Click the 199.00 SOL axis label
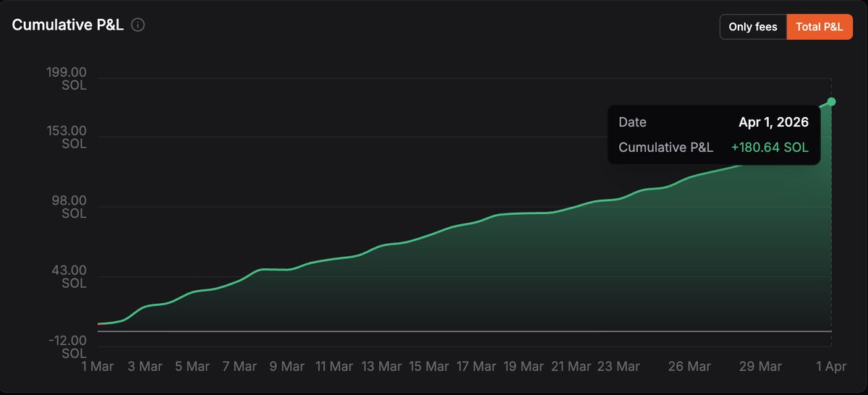 67,79
